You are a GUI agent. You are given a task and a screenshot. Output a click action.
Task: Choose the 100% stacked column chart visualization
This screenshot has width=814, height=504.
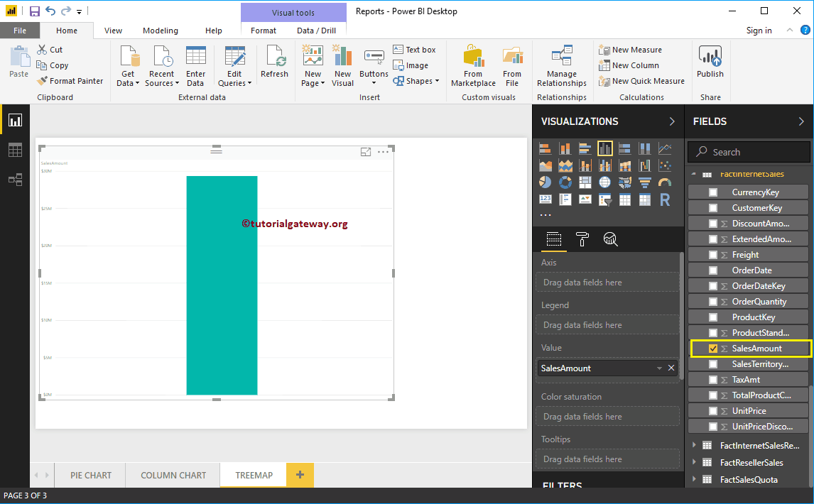pyautogui.click(x=645, y=148)
